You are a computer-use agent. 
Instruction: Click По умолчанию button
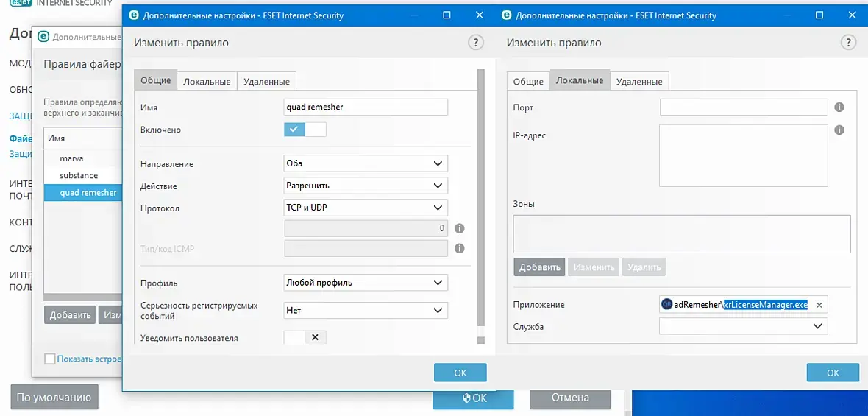click(x=54, y=397)
